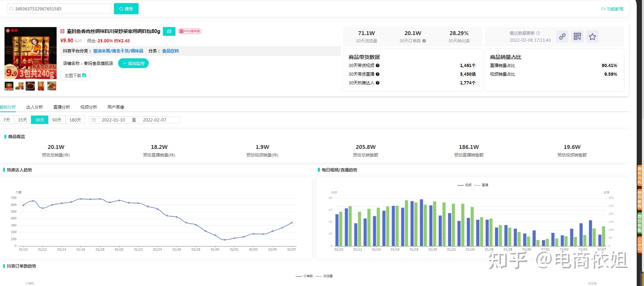Open the end date picker 2022-02-07
Screen dimensions: 644x286
click(x=155, y=120)
